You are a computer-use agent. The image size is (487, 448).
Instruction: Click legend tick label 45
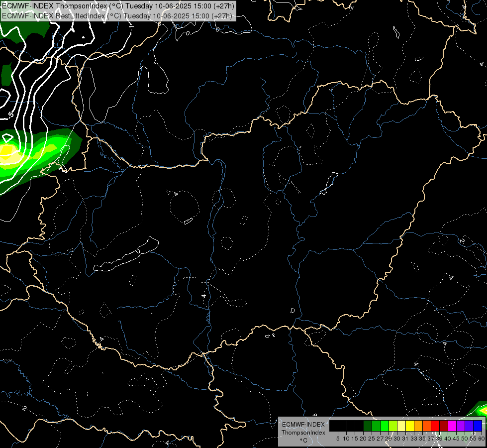click(x=456, y=439)
